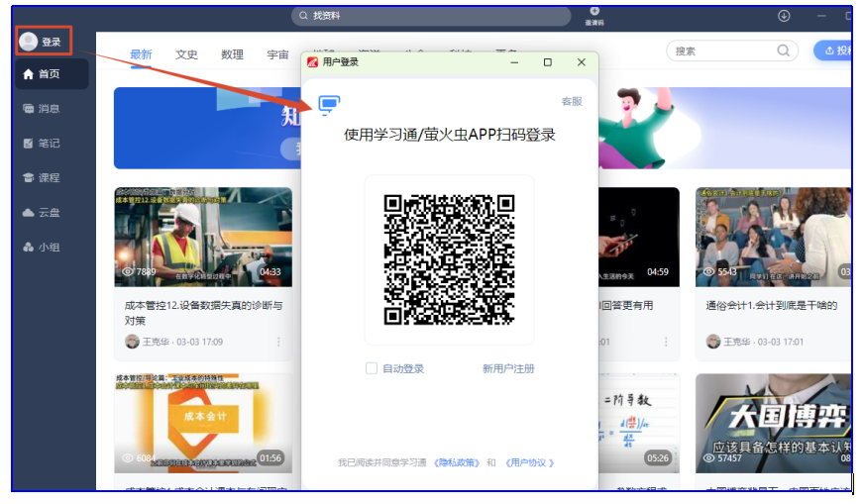Open the 成本管控12 video thumbnail
862x504 pixels.
point(203,237)
